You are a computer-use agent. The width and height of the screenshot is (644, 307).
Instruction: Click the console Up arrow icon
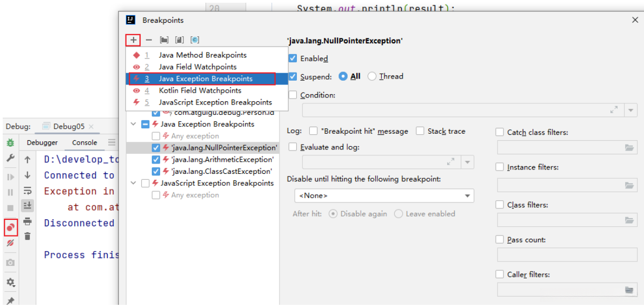pyautogui.click(x=28, y=159)
